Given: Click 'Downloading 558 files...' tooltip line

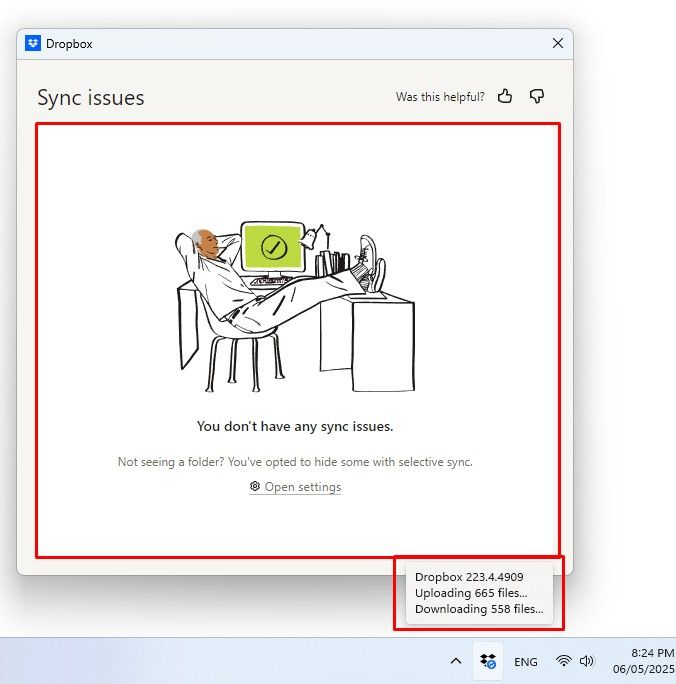Looking at the screenshot, I should 479,609.
